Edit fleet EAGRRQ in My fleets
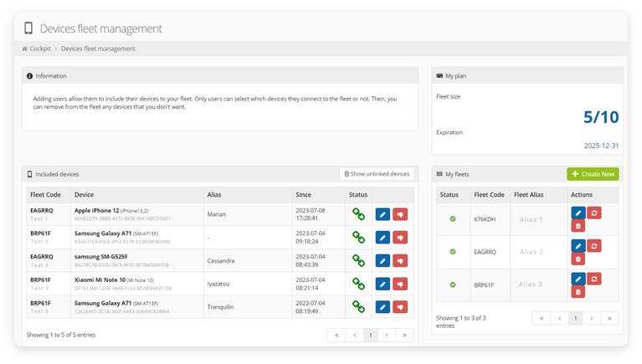 pos(578,246)
